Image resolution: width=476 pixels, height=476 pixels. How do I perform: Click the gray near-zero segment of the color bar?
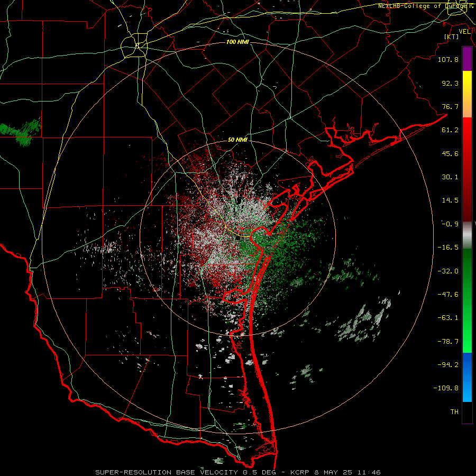467,235
